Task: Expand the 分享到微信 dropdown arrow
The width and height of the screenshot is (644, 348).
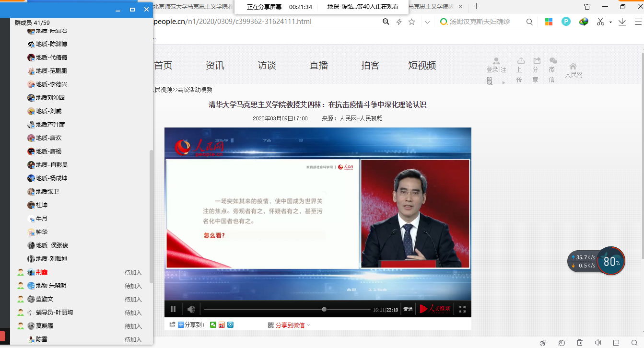Action: pos(308,325)
